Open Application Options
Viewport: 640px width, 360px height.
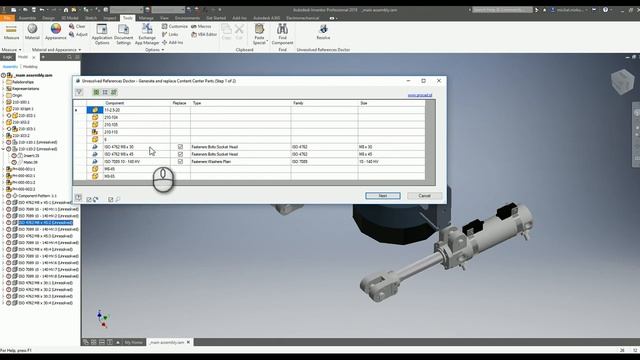pos(102,34)
